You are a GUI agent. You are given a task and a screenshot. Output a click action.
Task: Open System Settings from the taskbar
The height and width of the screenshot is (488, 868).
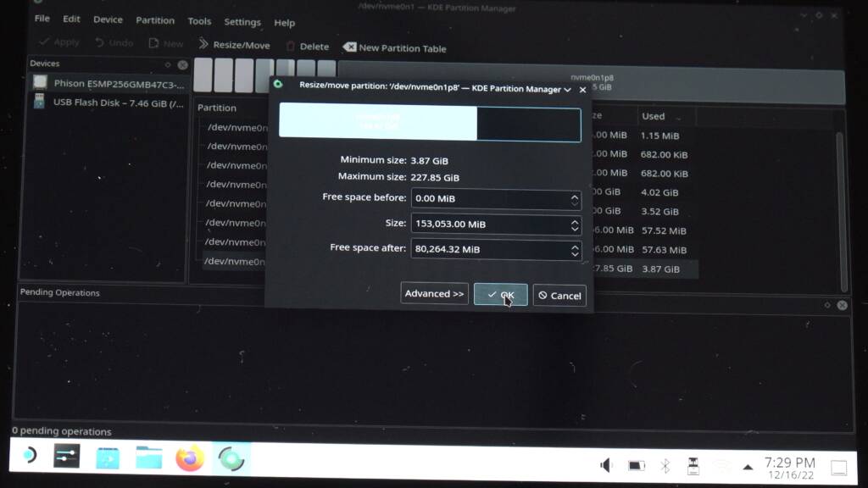click(66, 457)
